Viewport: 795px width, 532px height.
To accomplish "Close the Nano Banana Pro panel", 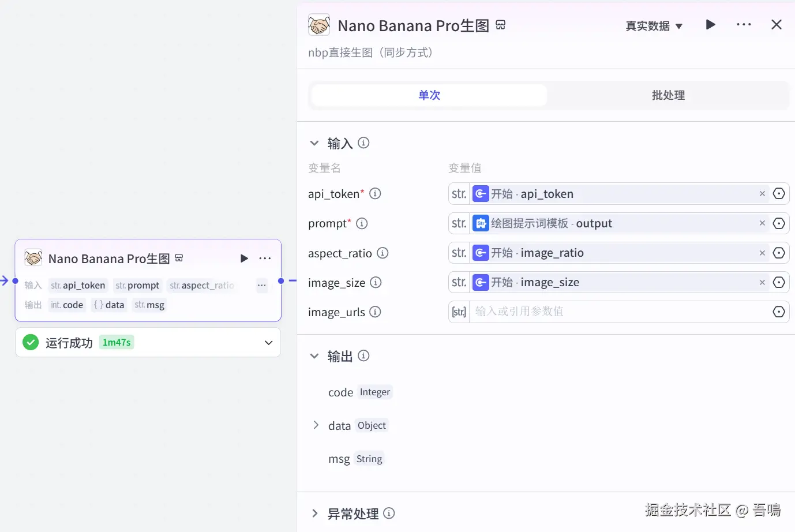I will pos(777,24).
